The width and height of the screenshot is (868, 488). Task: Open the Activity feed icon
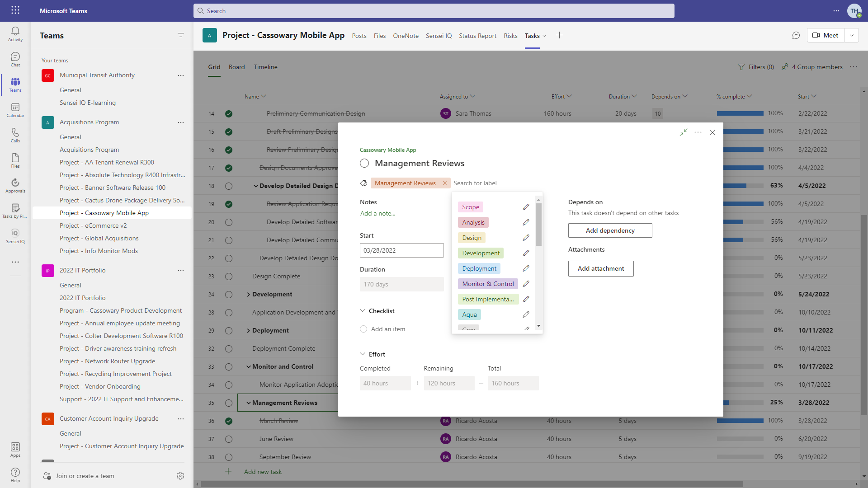[x=15, y=34]
